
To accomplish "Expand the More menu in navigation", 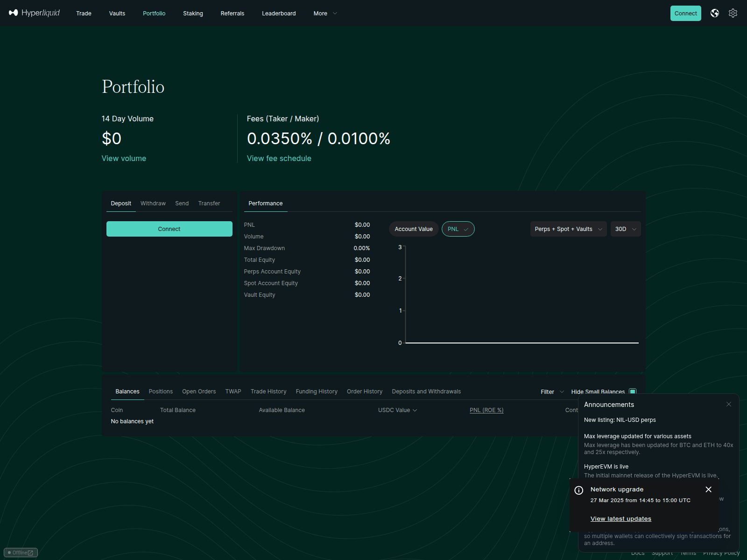I will [325, 14].
